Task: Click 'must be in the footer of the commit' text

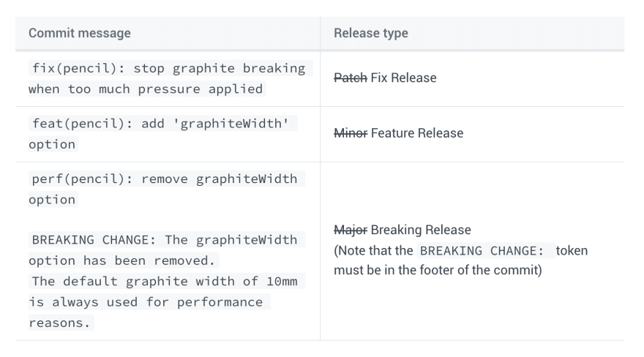Action: coord(436,270)
